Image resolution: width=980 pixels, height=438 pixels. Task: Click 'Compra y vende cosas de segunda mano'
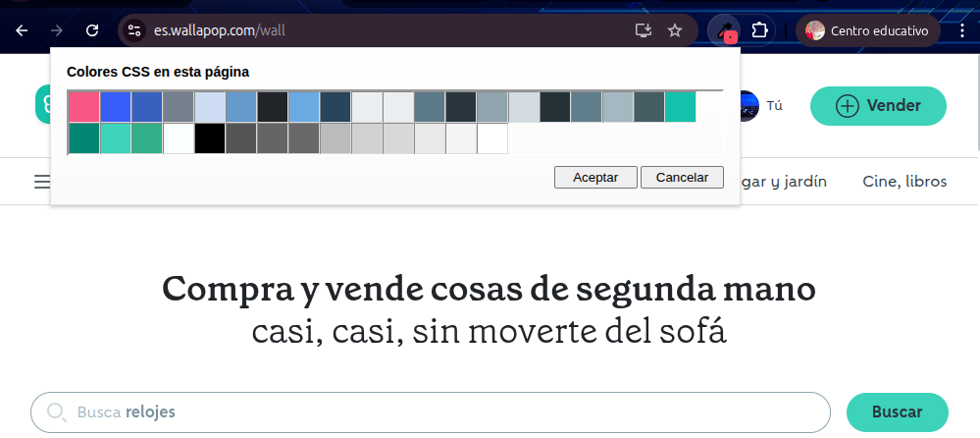click(489, 290)
